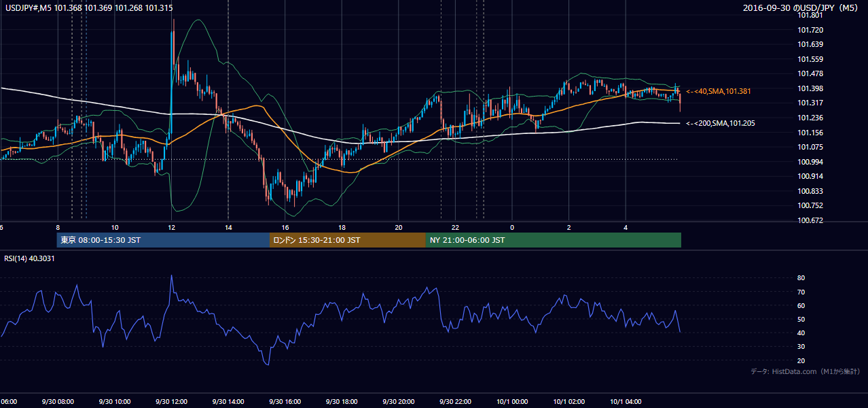
Task: Click the 10/1 00:00 bottom time label
Action: pos(511,402)
